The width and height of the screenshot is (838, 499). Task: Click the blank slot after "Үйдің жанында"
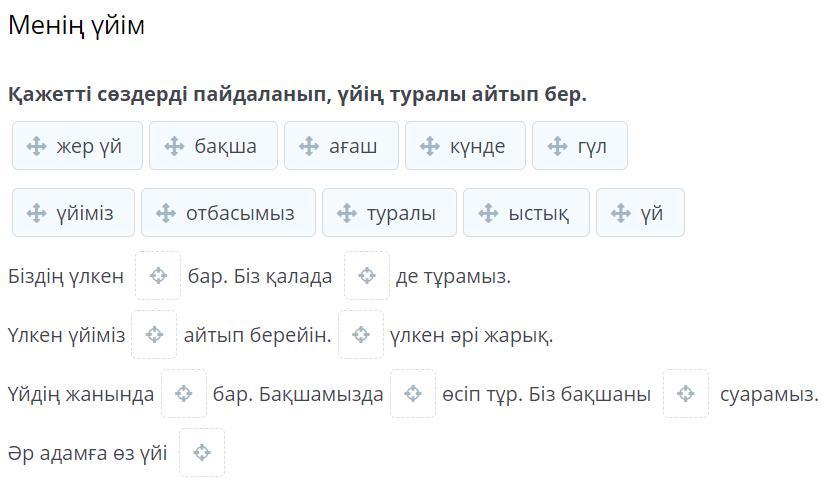point(184,394)
